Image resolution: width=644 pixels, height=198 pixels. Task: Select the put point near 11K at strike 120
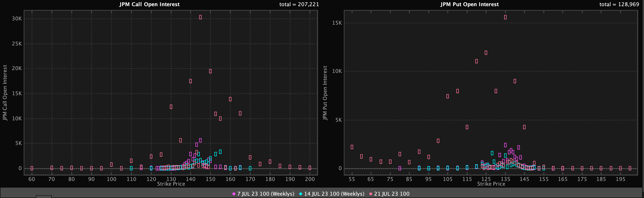pyautogui.click(x=477, y=61)
